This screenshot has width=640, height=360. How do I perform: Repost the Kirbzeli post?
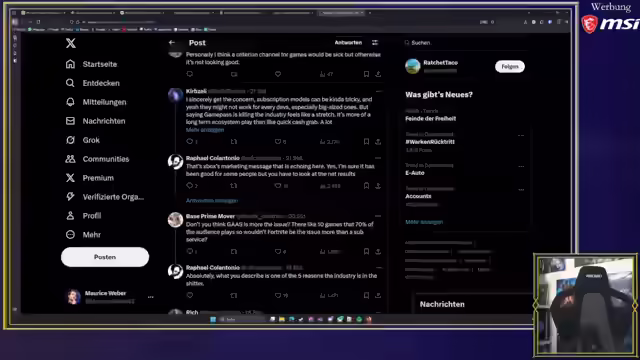tap(233, 142)
